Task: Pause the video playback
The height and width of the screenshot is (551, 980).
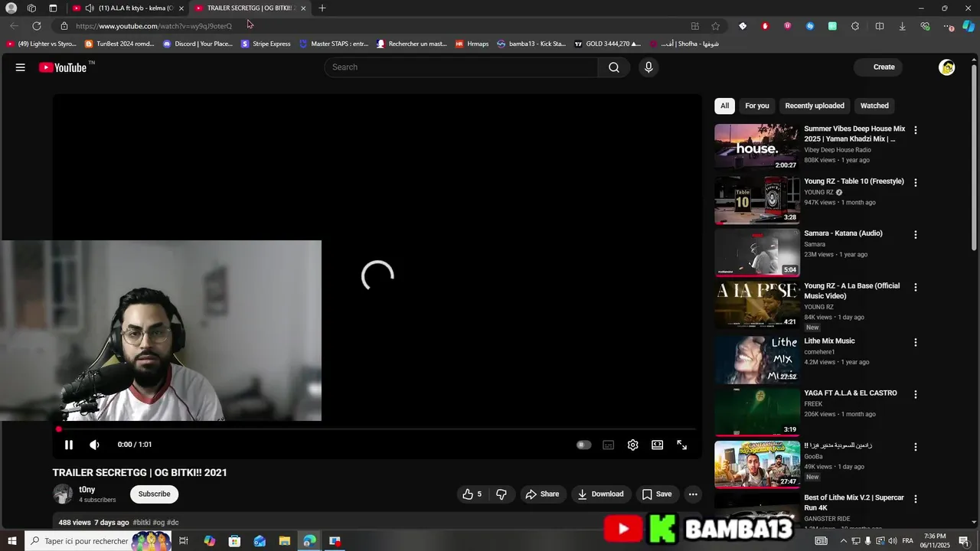Action: 69,445
